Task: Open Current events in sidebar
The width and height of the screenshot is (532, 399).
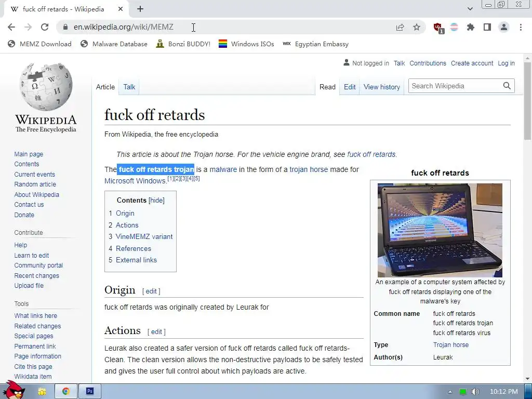Action: (34, 175)
